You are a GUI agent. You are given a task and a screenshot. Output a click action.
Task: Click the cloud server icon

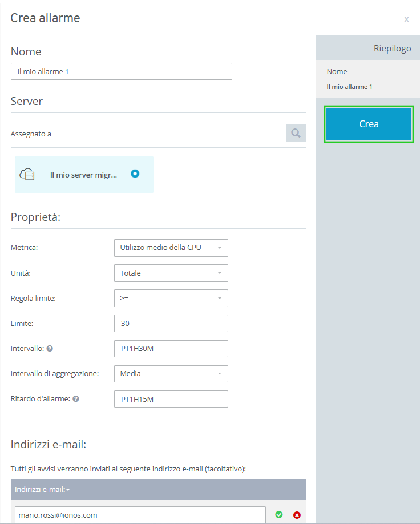[x=27, y=175]
